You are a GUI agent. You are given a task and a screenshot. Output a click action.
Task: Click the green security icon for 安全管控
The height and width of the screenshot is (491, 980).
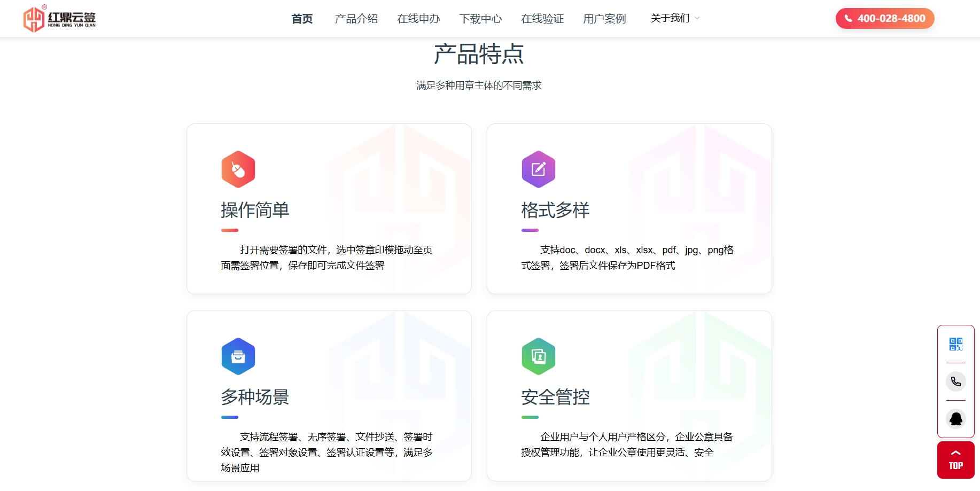point(538,356)
